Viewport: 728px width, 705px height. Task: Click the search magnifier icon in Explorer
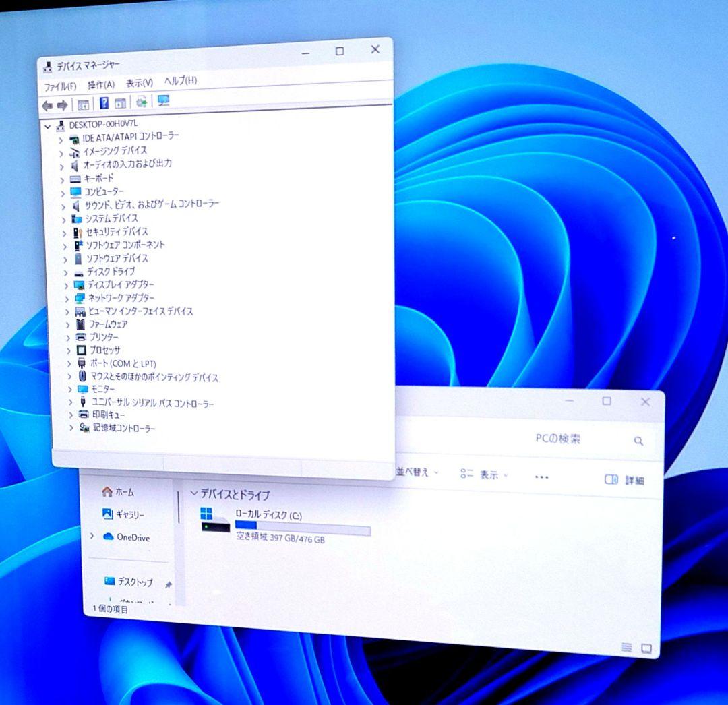click(638, 441)
